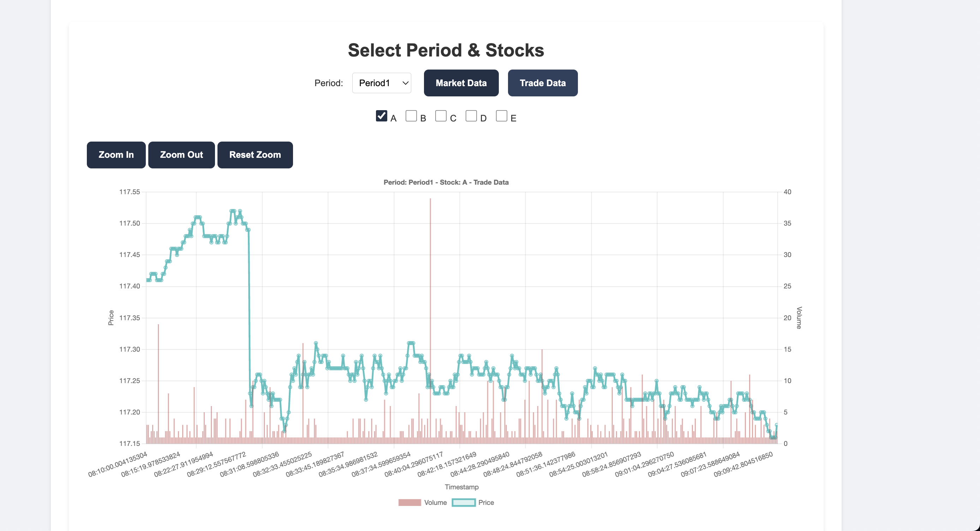The width and height of the screenshot is (980, 531).
Task: Click the 08:10:00.004135304 timestamp label
Action: click(x=118, y=464)
